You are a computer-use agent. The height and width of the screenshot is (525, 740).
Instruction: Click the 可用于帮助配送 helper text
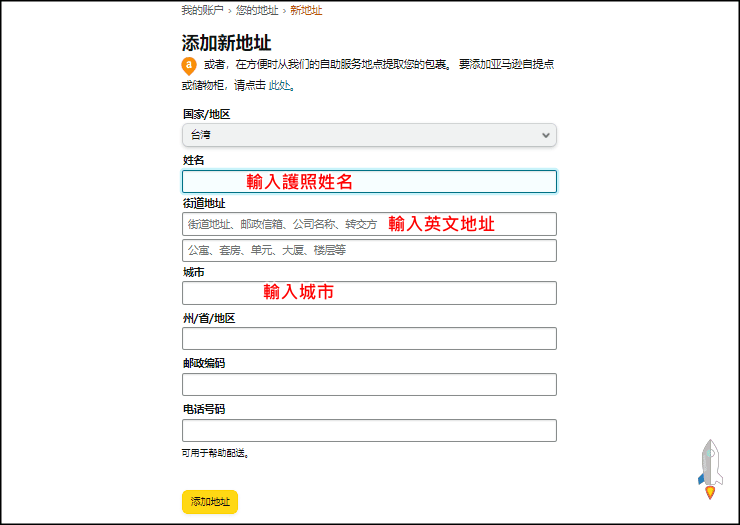(213, 453)
